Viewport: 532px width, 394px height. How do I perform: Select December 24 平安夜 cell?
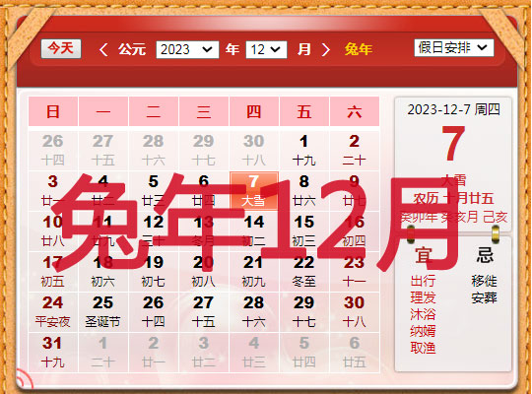coord(53,312)
